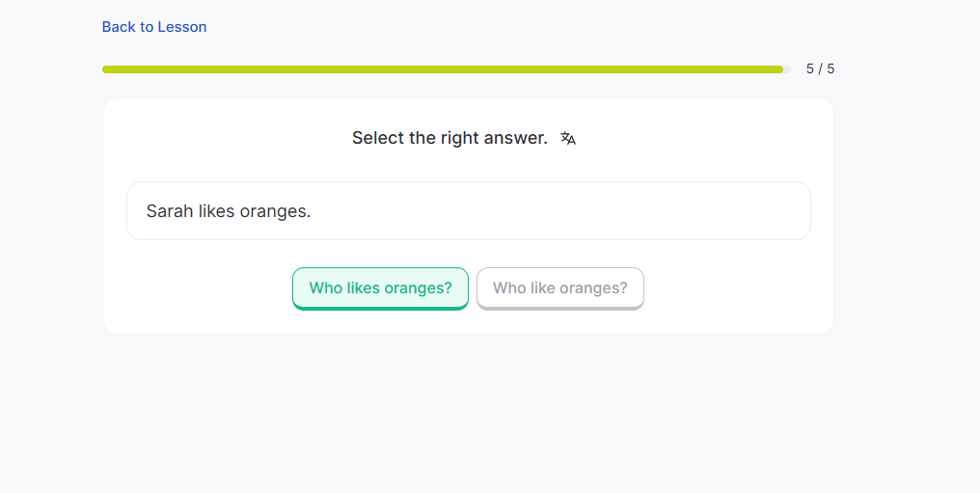This screenshot has height=493, width=980.
Task: Click "likes" in the green answer button
Action: pyautogui.click(x=363, y=288)
